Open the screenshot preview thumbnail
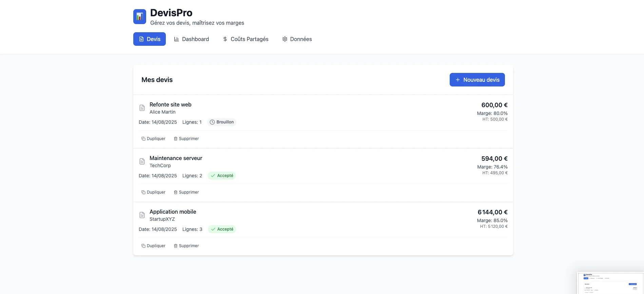Screen dimensions: 644x294 pos(610,283)
